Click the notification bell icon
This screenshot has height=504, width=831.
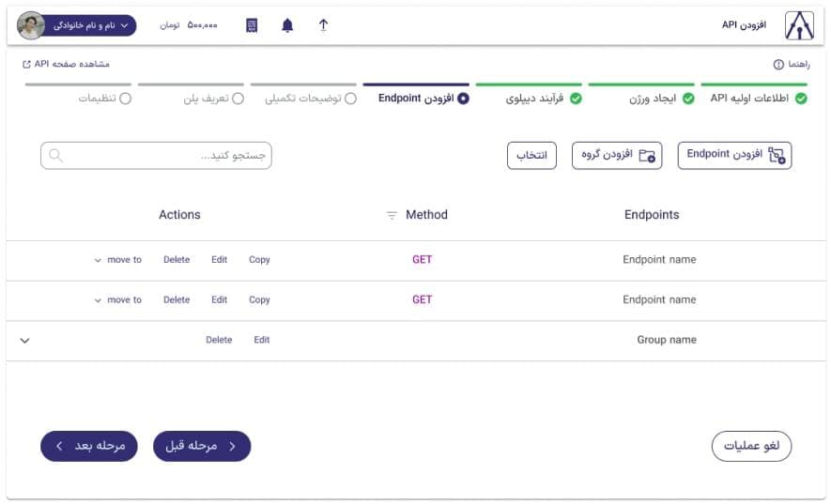pos(287,25)
